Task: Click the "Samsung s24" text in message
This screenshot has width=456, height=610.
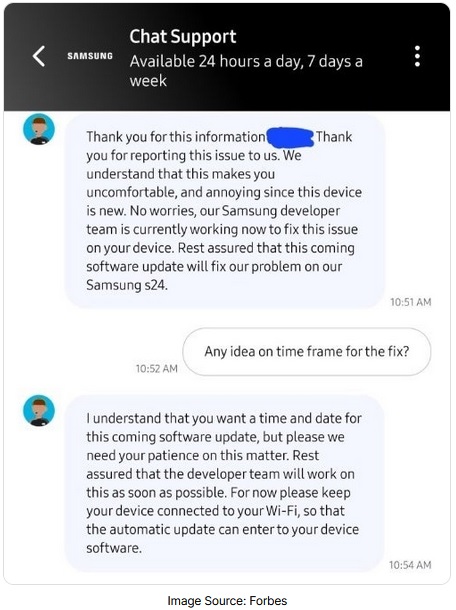Action: coord(127,285)
